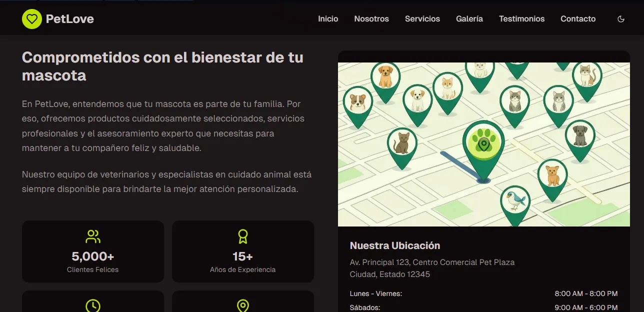Click the PetLove brand name text
644x312 pixels.
[x=69, y=19]
